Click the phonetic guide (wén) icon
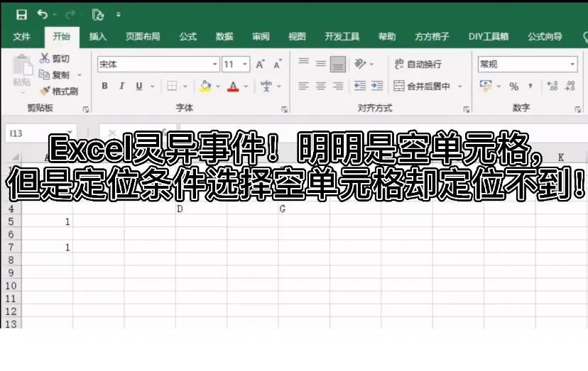The height and width of the screenshot is (371, 588). pyautogui.click(x=266, y=87)
